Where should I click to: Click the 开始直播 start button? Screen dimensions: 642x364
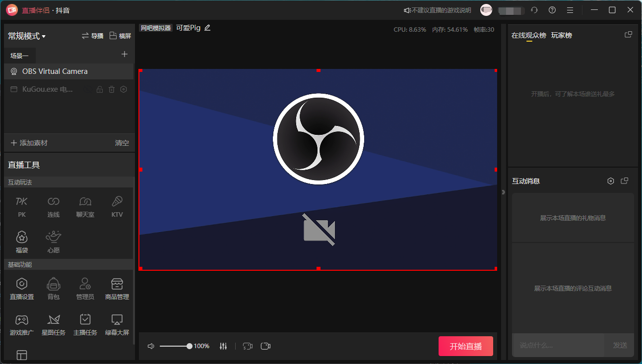465,346
